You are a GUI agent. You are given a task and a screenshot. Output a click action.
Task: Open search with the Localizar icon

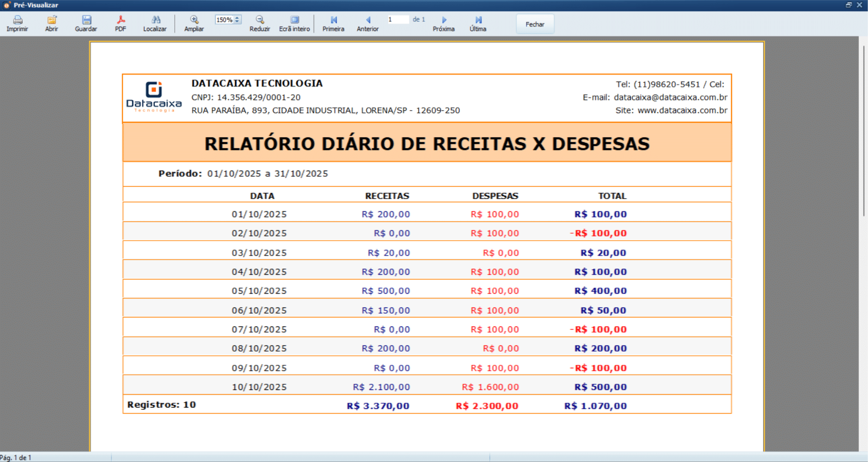[155, 23]
